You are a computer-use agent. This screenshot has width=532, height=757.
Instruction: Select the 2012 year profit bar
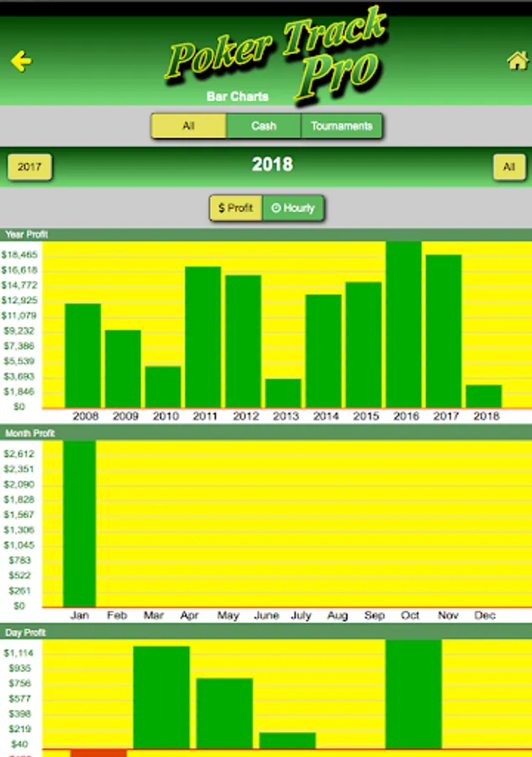point(243,341)
